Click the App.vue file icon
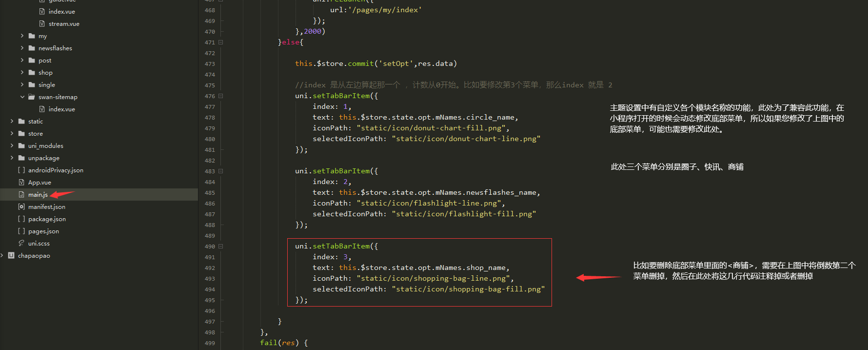The height and width of the screenshot is (350, 868). point(21,183)
